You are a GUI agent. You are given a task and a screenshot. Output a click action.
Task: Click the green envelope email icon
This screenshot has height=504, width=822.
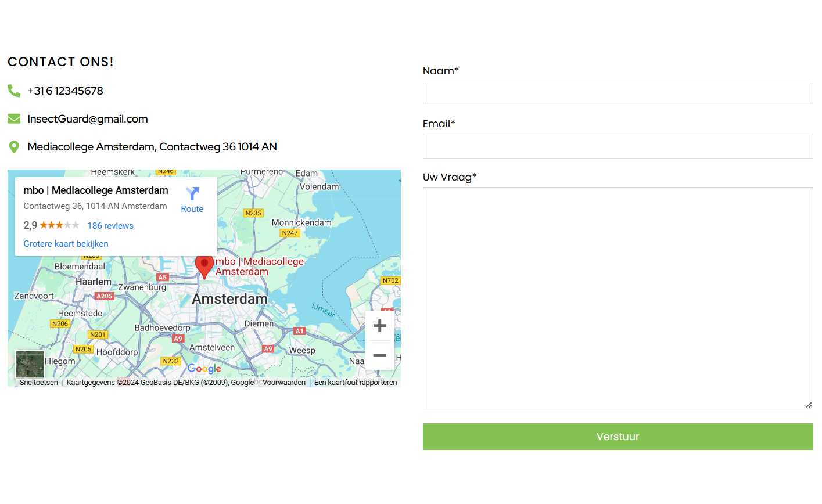(x=14, y=119)
